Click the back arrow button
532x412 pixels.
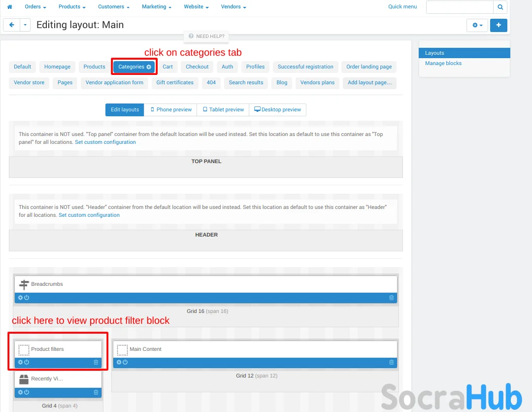[12, 25]
